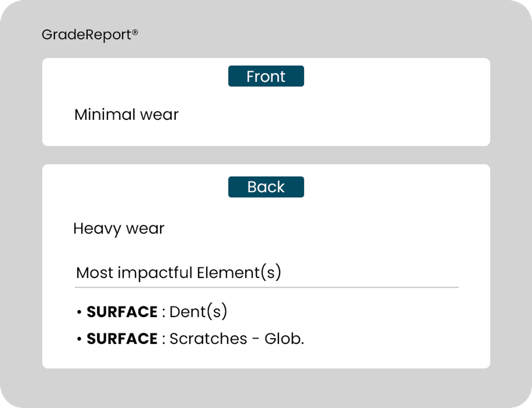Select the Minimal wear grade text

click(126, 115)
